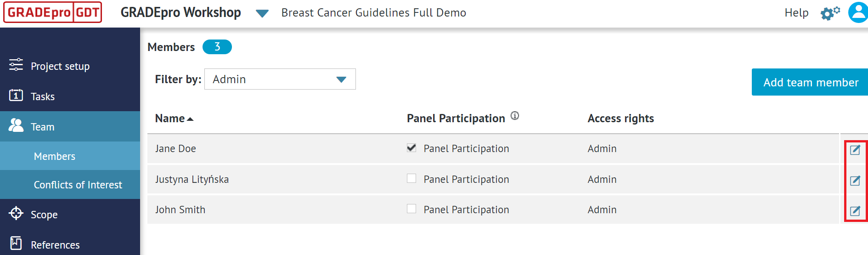Image resolution: width=868 pixels, height=255 pixels.
Task: Click the edit icon for Justyna Lityńska
Action: click(855, 181)
